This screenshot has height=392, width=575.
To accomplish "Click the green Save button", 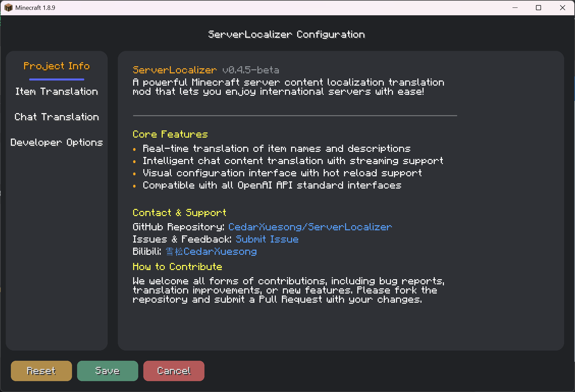I will click(108, 371).
